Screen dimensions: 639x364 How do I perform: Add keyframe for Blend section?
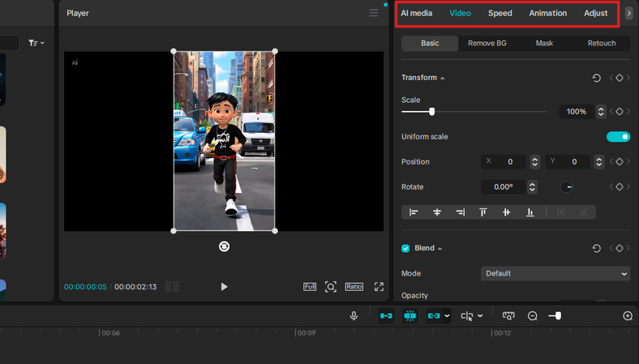click(620, 248)
